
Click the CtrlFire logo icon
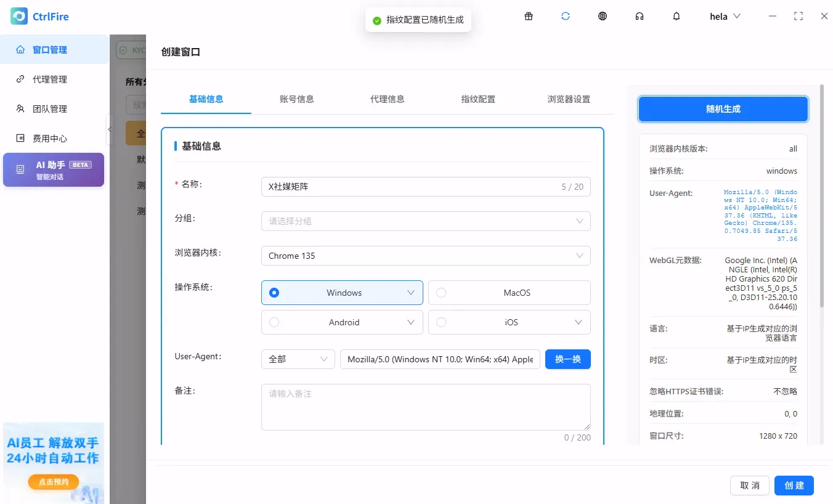click(x=19, y=17)
